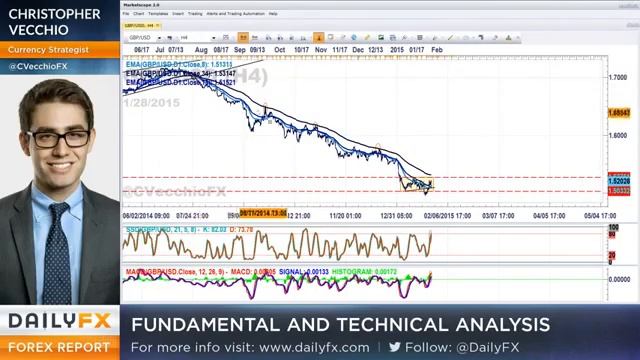The width and height of the screenshot is (640, 360).
Task: Click the yellow pencil toolbar icon
Action: coord(367,38)
